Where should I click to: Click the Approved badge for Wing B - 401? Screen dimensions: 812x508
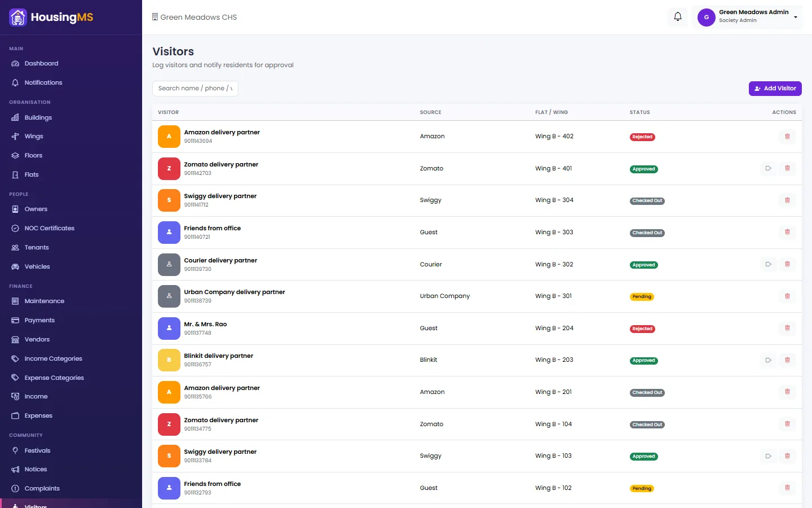point(644,169)
